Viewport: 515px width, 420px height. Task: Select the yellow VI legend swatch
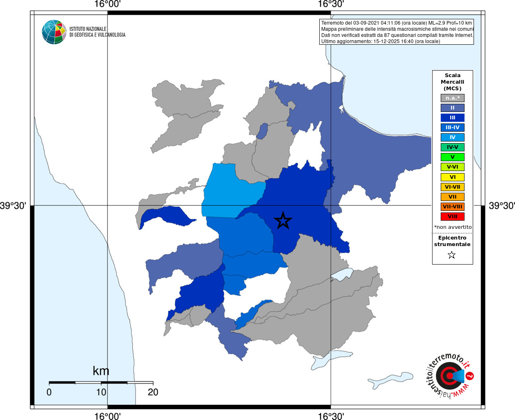[x=453, y=177]
